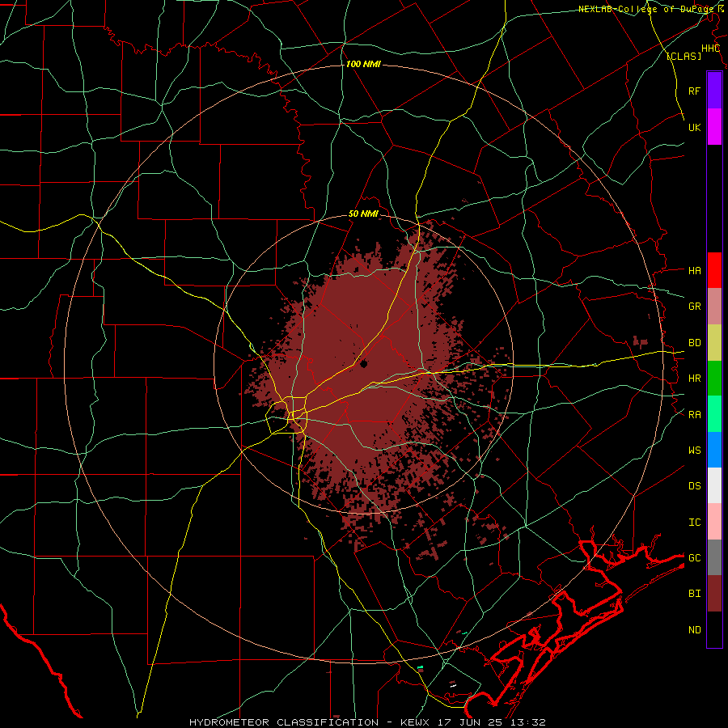Click the UK legend label

[695, 127]
